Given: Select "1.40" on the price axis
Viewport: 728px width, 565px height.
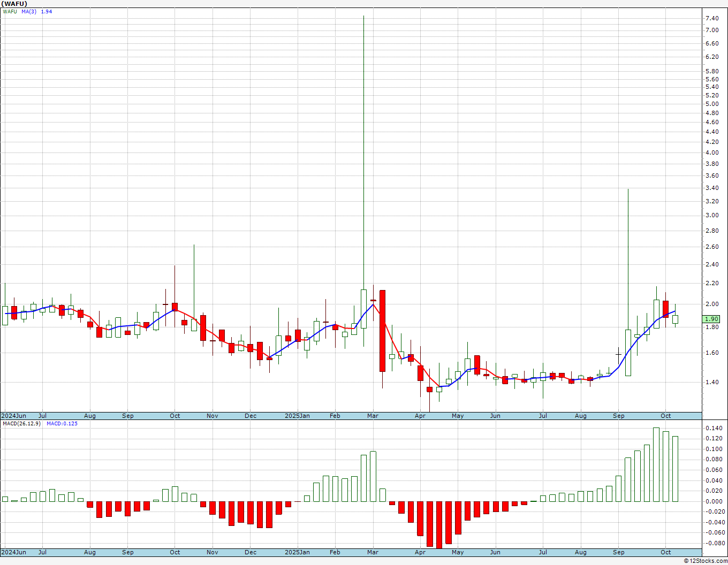Looking at the screenshot, I should pos(712,382).
